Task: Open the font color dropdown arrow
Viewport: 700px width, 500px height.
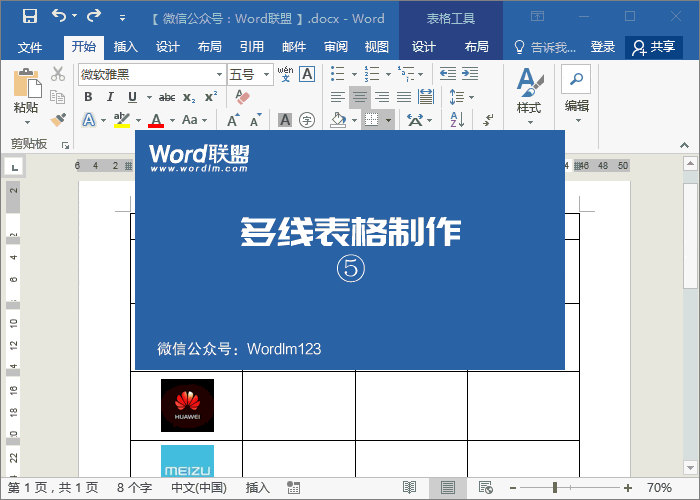Action: (172, 120)
